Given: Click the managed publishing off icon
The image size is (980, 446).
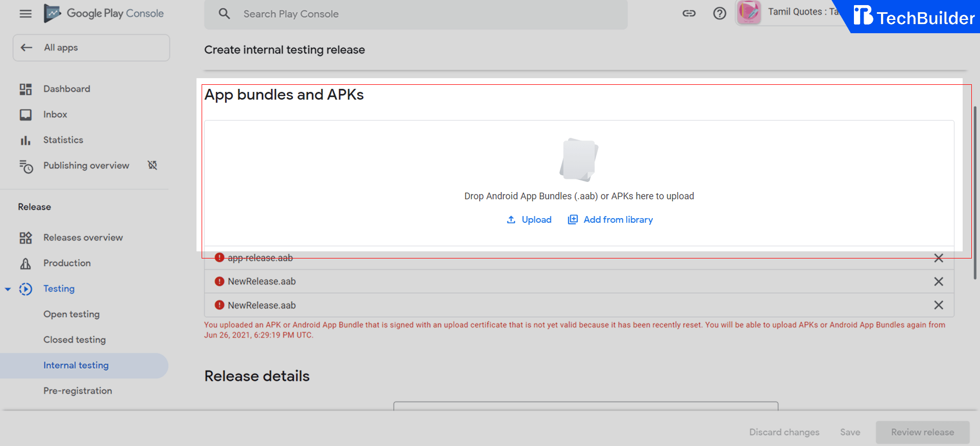Looking at the screenshot, I should (152, 165).
